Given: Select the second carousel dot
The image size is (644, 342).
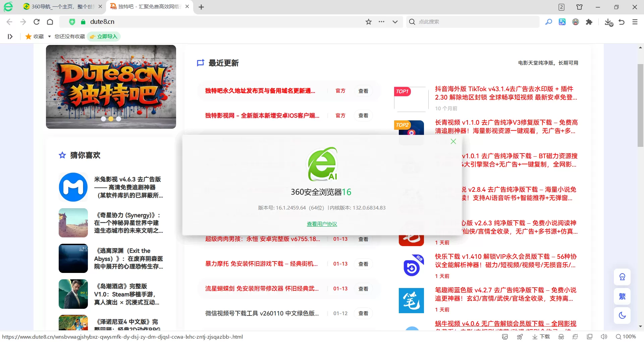Looking at the screenshot, I should 111,119.
